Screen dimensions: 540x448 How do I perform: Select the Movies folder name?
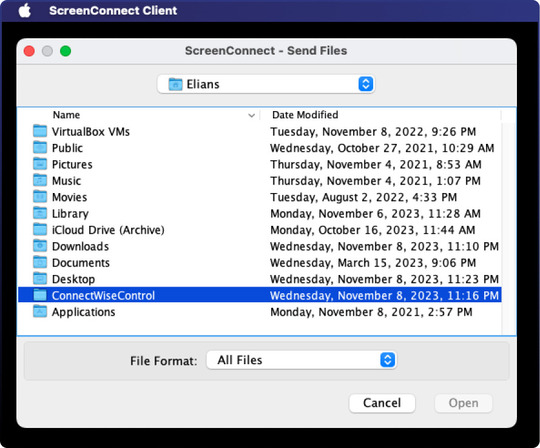coord(69,197)
